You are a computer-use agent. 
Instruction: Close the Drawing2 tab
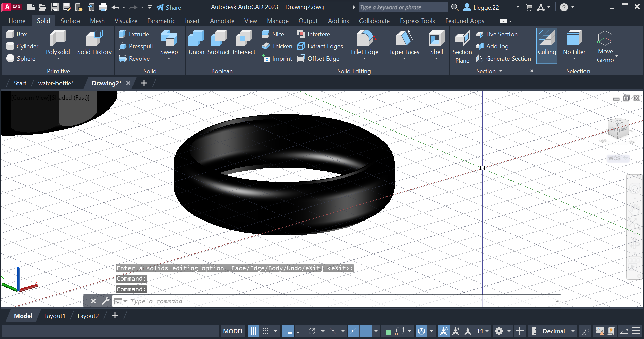pyautogui.click(x=128, y=83)
